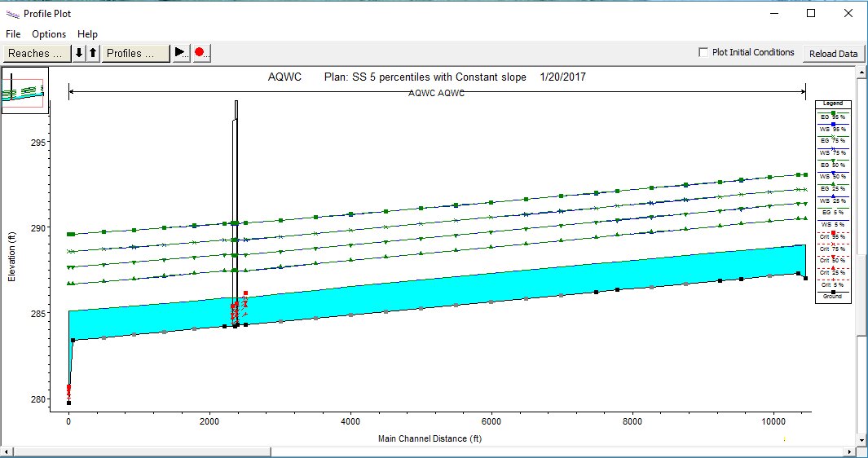This screenshot has height=458, width=868.
Task: Click the Profile Plot title bar icon
Action: point(12,13)
